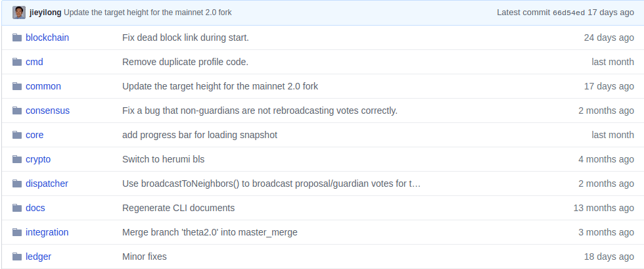Open jieyilong's avatar thumbnail
Image resolution: width=644 pixels, height=269 pixels.
pos(19,12)
